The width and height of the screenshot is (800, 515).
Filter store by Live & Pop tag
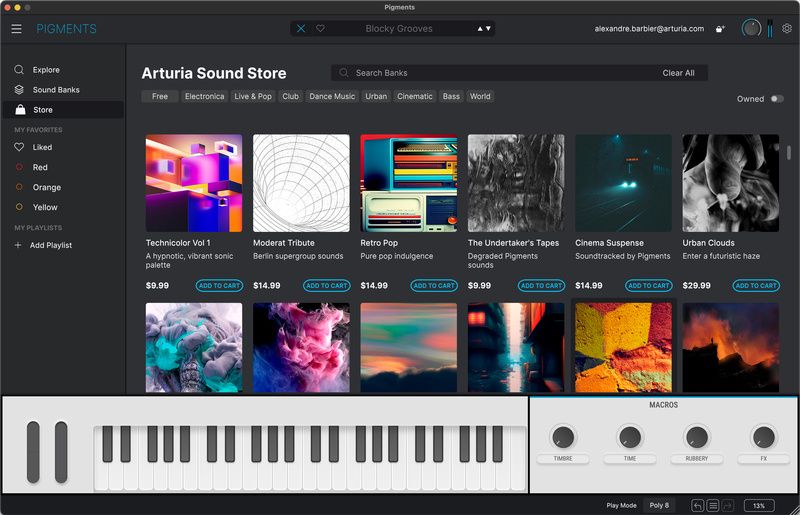click(253, 96)
